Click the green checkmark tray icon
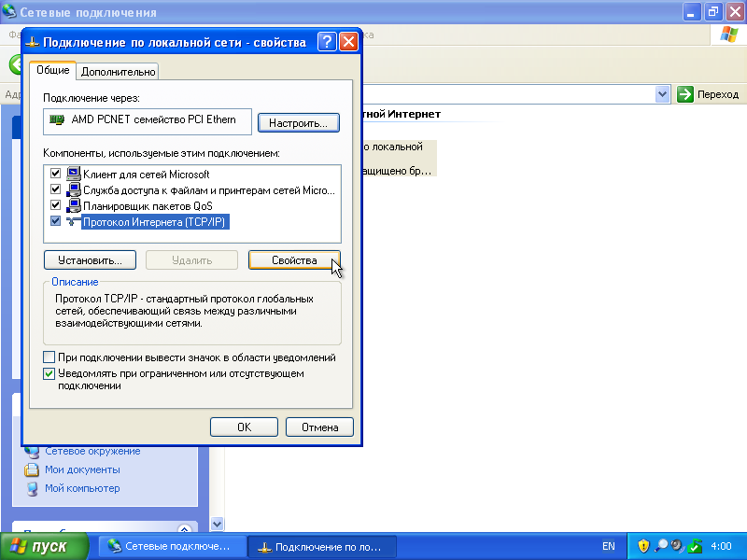Image resolution: width=747 pixels, height=560 pixels. [695, 546]
